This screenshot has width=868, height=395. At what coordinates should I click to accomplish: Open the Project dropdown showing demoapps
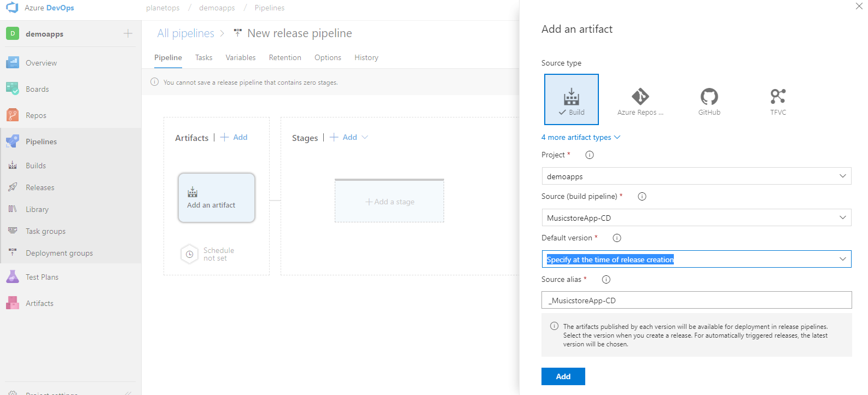[696, 176]
